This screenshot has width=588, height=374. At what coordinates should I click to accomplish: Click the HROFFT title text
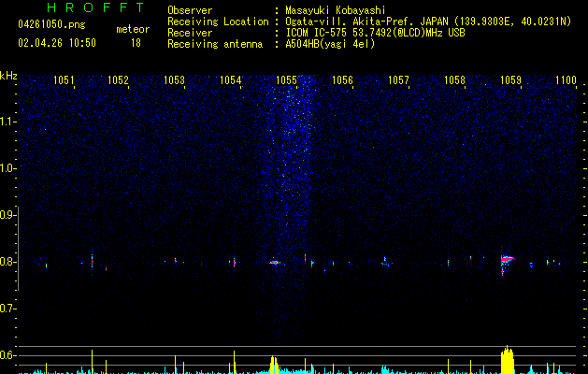pyautogui.click(x=95, y=7)
